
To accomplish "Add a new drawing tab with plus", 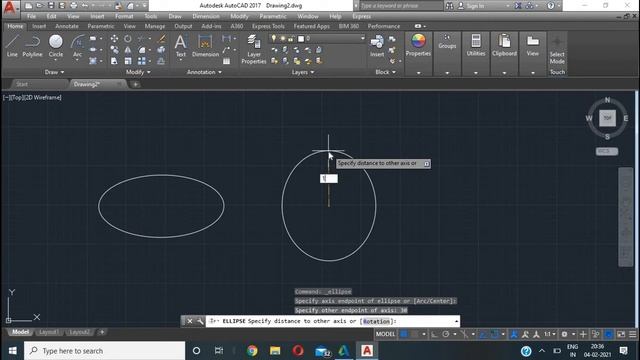I will [136, 84].
